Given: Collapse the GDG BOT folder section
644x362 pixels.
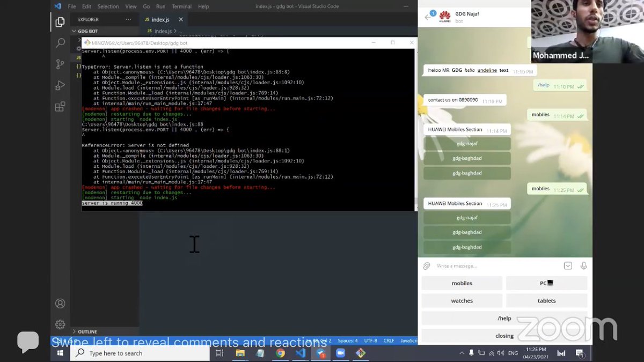Looking at the screenshot, I should (x=89, y=31).
